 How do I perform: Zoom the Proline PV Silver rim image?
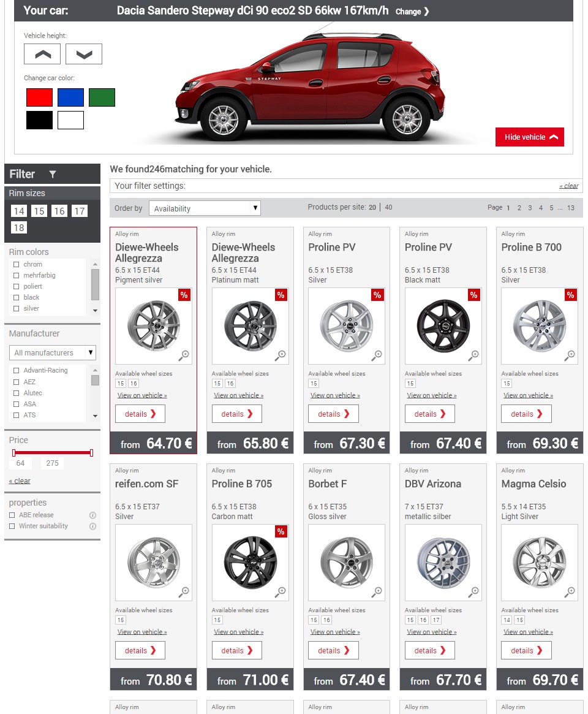(x=377, y=355)
